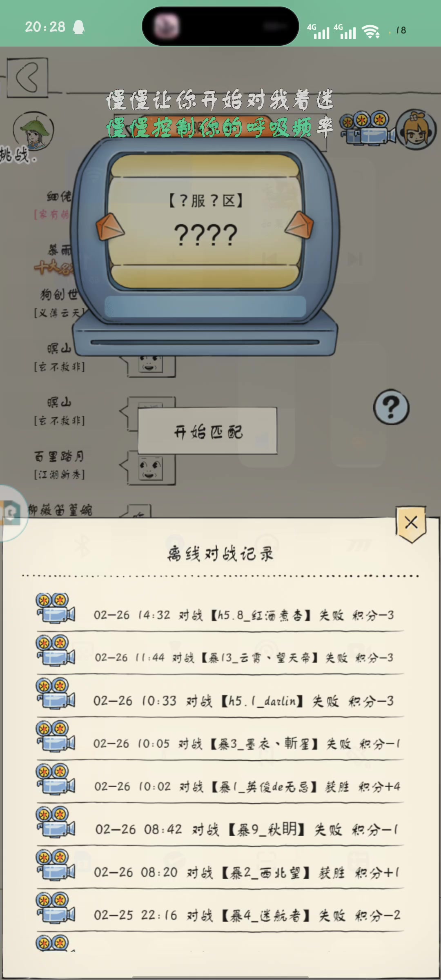
Task: Tap the back arrow button
Action: (x=27, y=77)
